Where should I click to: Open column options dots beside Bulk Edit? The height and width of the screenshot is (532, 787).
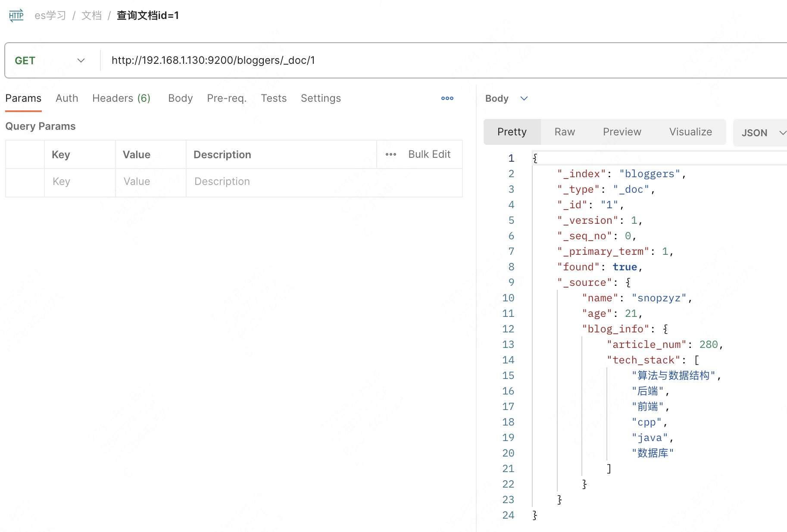[391, 154]
